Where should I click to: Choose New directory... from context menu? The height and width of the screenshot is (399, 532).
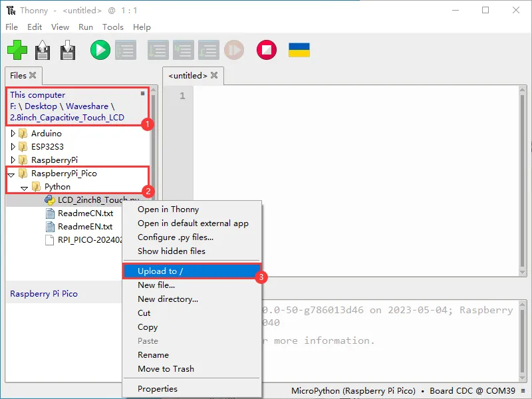pyautogui.click(x=192, y=299)
